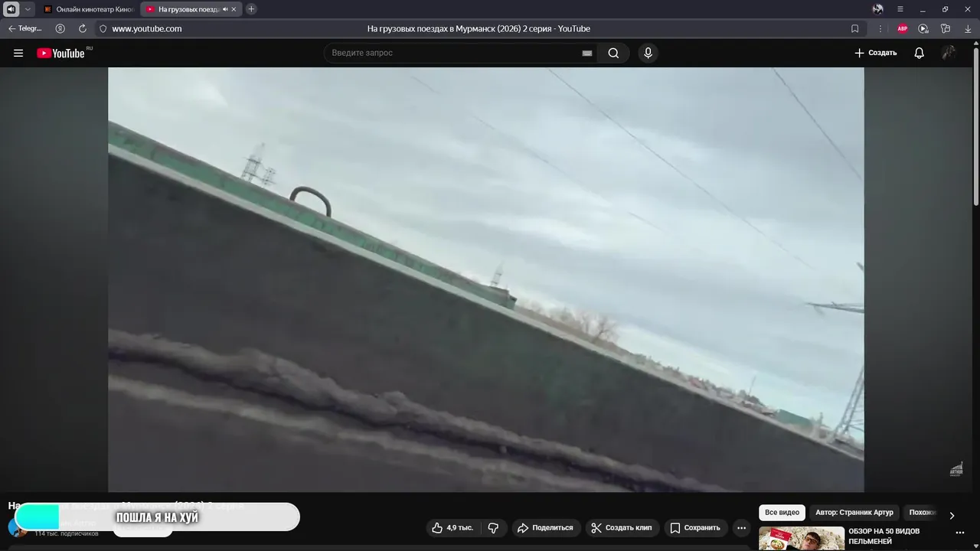Save video with 'Сохранить' button

tap(695, 528)
